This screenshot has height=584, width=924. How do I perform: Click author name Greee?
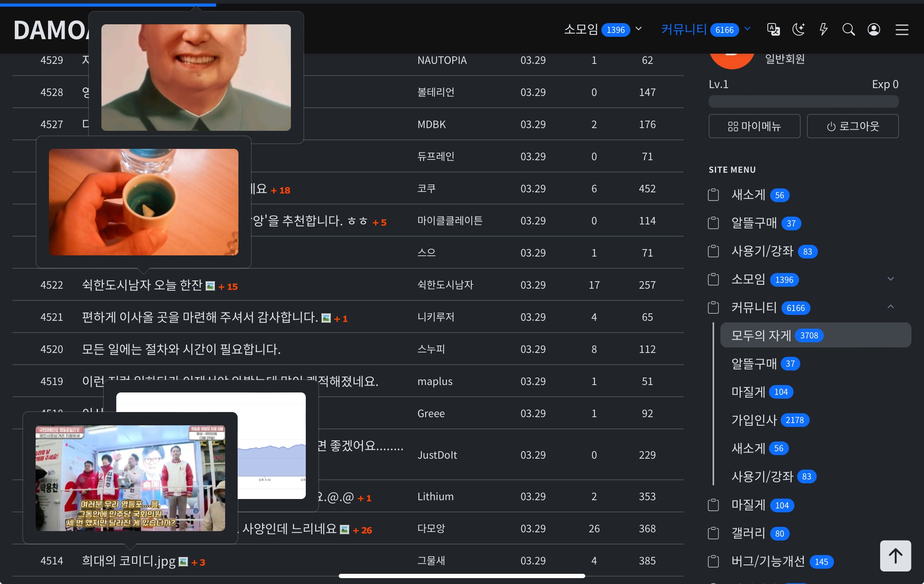[x=431, y=413]
